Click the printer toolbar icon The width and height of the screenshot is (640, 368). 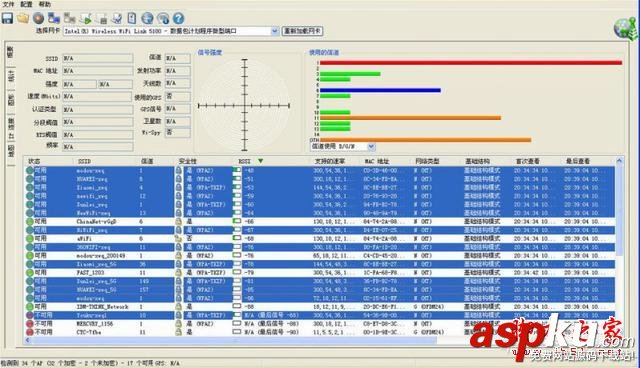[x=102, y=18]
